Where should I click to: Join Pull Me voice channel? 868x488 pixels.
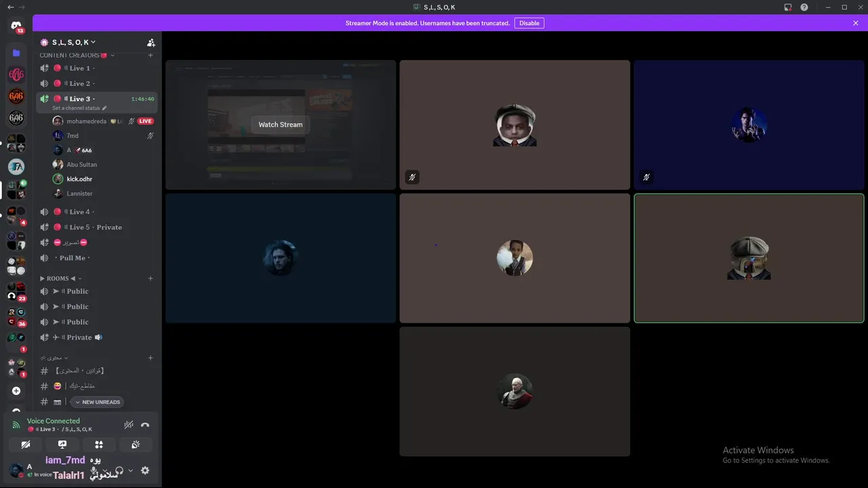(x=97, y=258)
